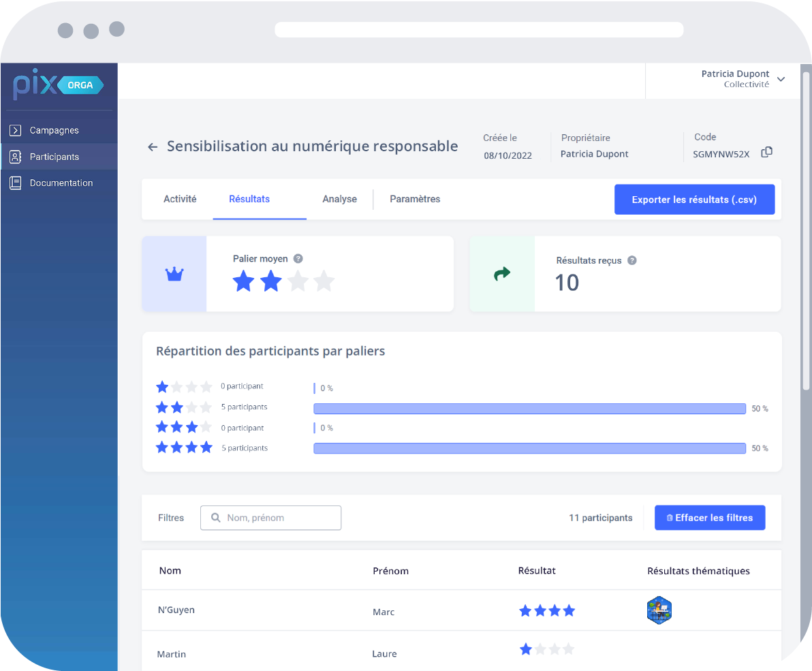Click the Effacer les filtres button

pos(709,518)
